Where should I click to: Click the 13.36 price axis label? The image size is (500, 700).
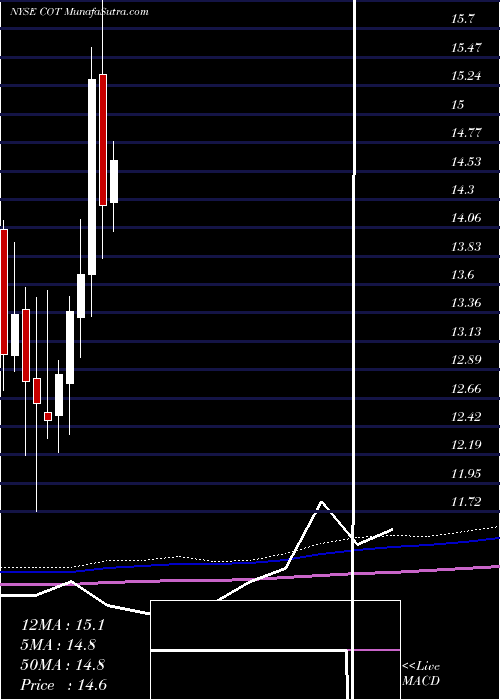click(x=467, y=303)
